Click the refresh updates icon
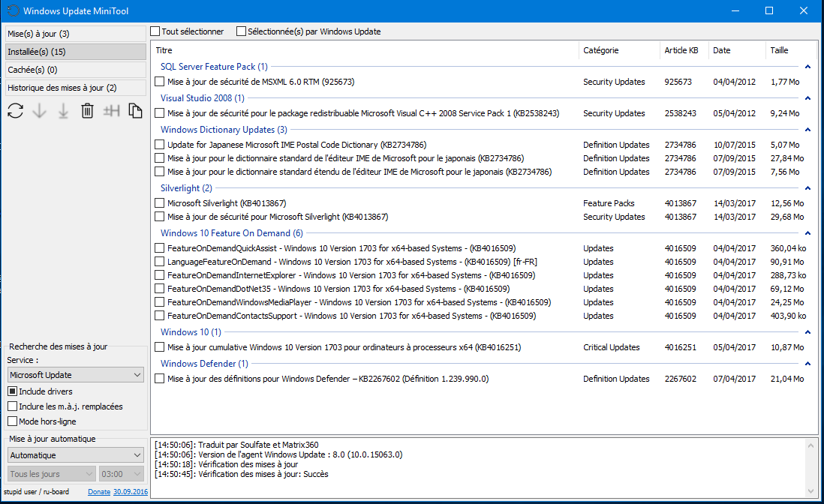The height and width of the screenshot is (504, 824). (15, 111)
